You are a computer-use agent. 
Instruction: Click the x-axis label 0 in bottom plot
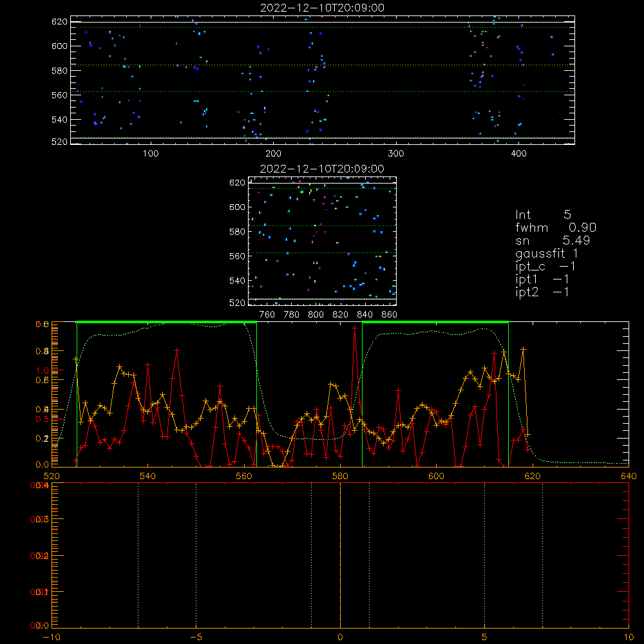click(340, 637)
